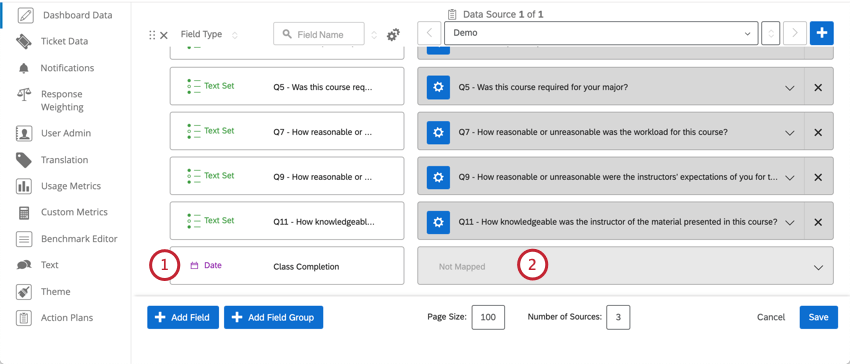
Task: Open the Demo data source dropdown
Action: click(601, 33)
